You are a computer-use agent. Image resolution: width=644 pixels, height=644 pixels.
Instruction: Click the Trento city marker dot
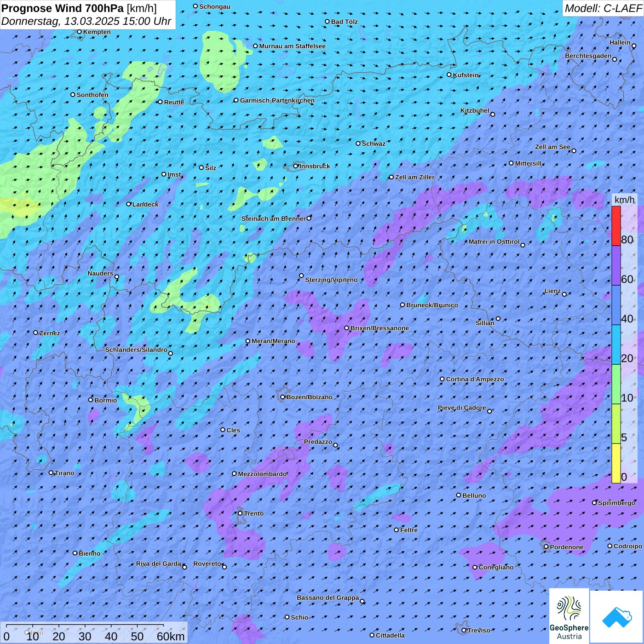pos(240,513)
